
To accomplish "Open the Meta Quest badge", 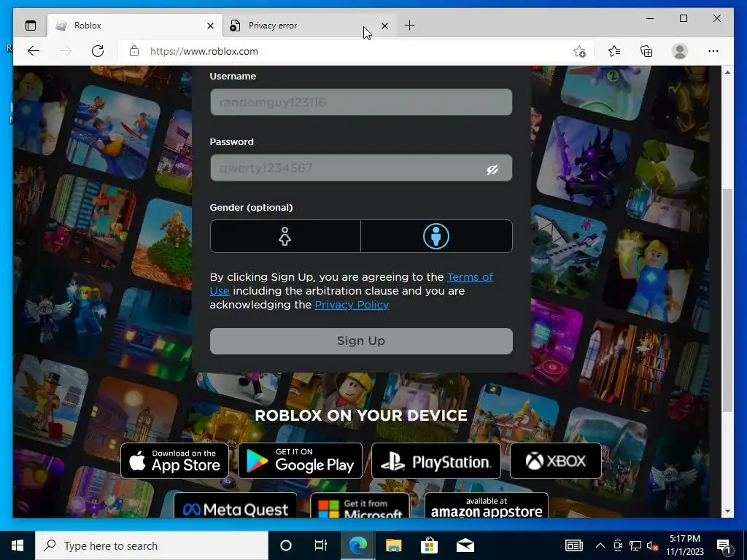I will point(236,506).
